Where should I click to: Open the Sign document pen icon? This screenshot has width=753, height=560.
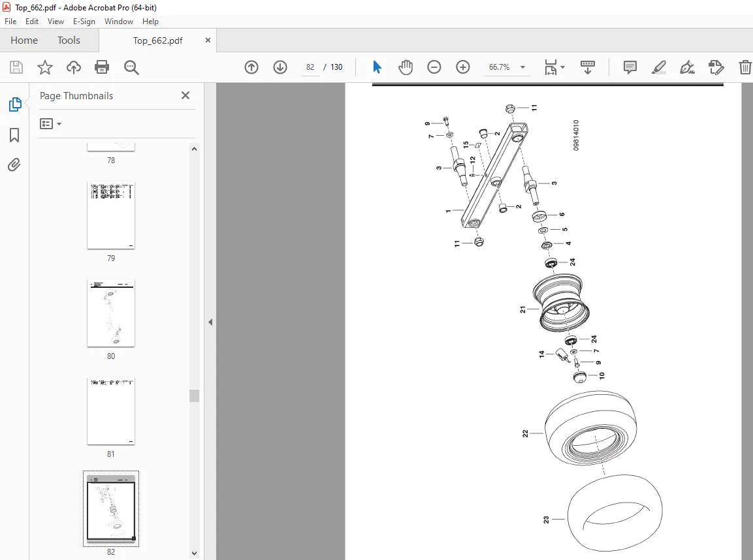(x=687, y=67)
